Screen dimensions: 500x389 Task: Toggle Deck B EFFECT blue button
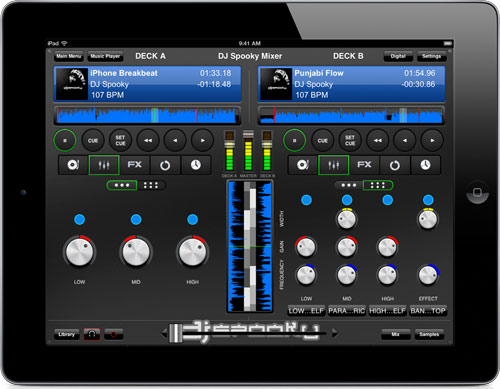pyautogui.click(x=428, y=200)
